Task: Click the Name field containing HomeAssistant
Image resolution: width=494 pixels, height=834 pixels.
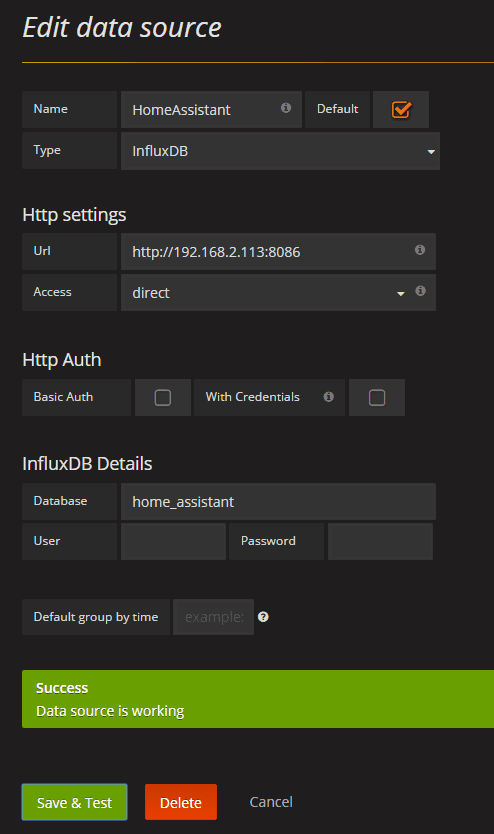Action: (211, 110)
